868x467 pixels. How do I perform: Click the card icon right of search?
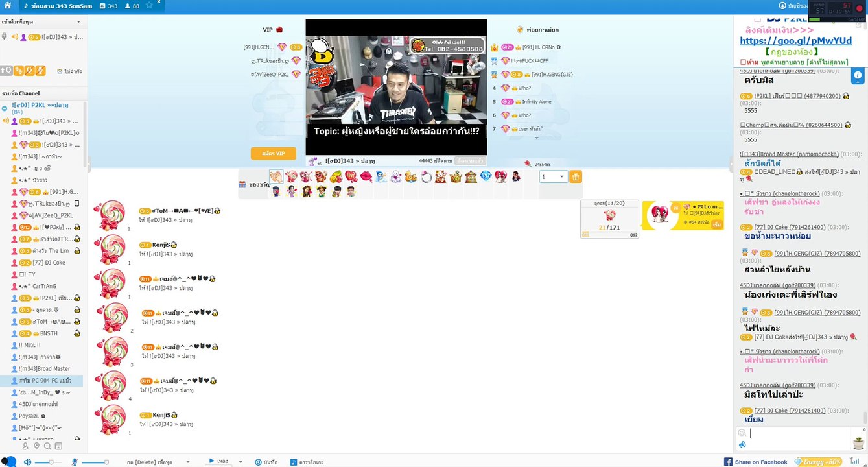click(58, 446)
